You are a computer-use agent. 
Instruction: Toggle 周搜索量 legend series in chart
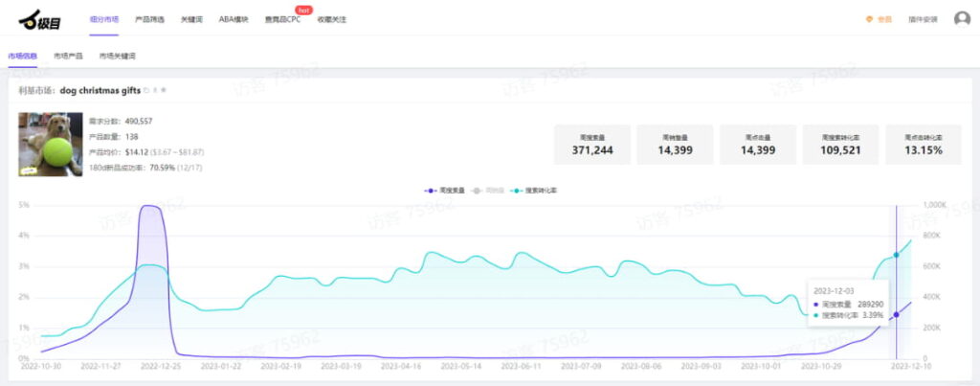445,191
